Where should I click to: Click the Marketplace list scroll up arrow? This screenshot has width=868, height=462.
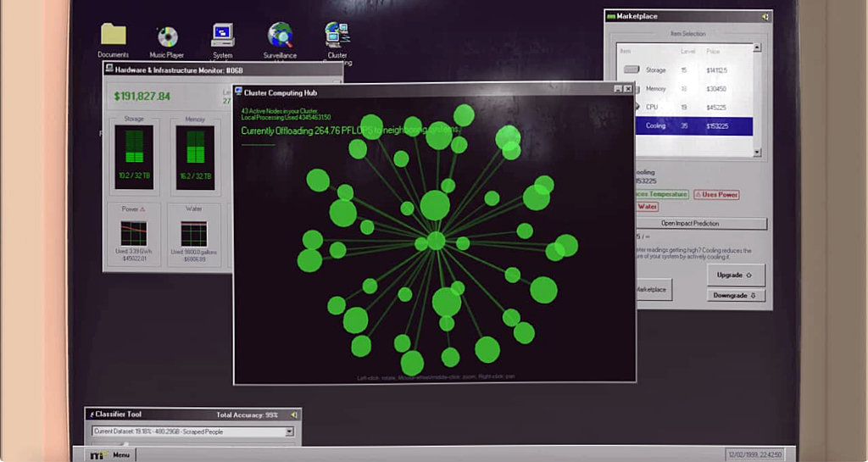[757, 48]
